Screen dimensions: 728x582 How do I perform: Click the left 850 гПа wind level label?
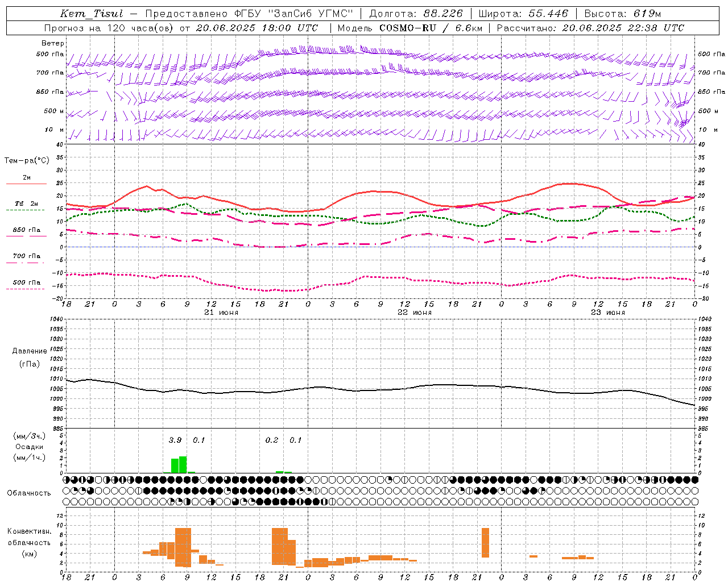tap(50, 92)
